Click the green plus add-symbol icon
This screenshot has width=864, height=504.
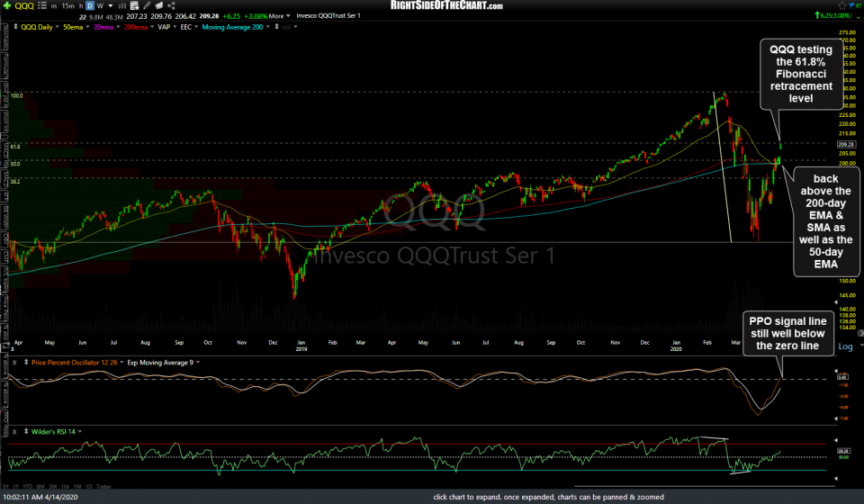tap(7, 5)
